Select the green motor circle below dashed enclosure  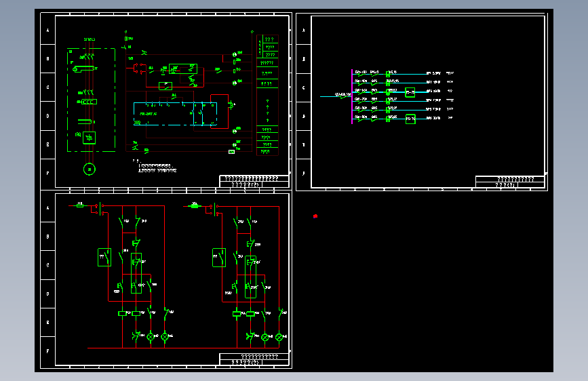[x=90, y=169]
